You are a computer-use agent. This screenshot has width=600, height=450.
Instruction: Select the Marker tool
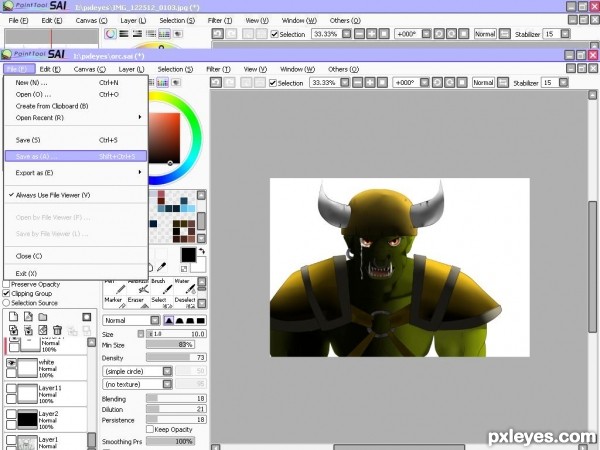(x=114, y=302)
